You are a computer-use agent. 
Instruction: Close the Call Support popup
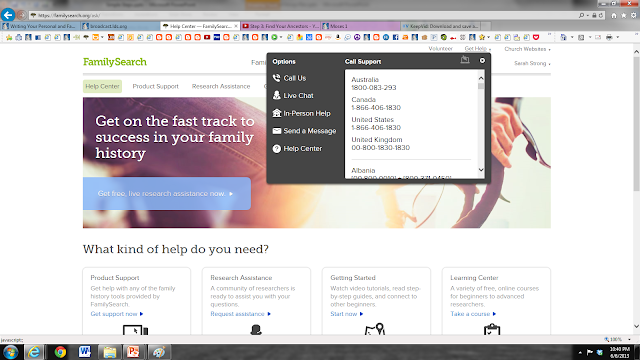point(482,60)
